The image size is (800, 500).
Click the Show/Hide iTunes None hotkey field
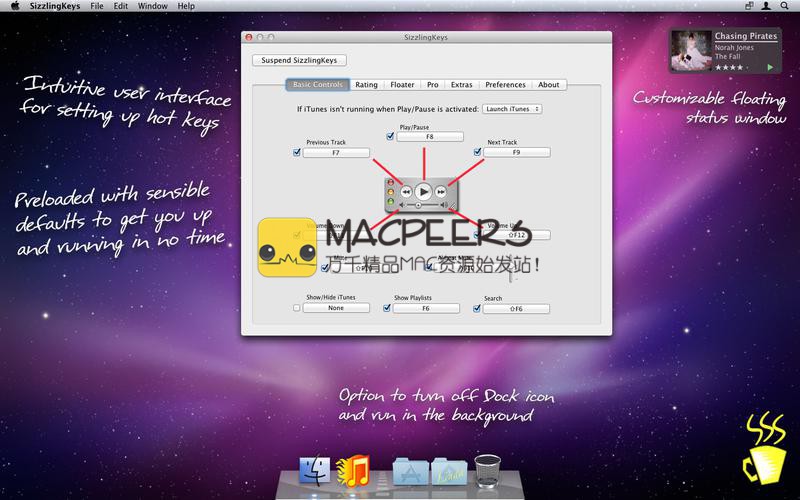336,308
